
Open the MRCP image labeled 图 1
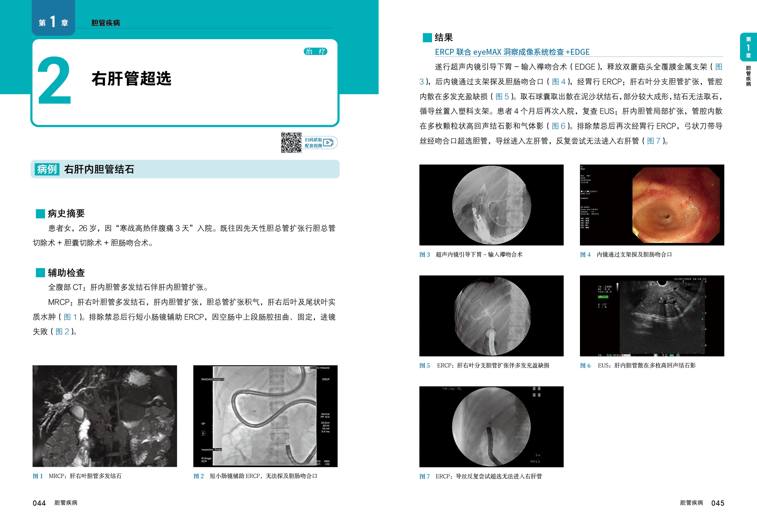(x=105, y=416)
